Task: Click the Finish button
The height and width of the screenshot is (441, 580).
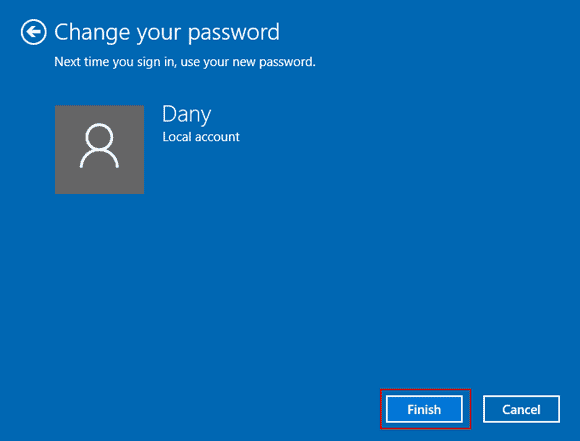Action: 424,409
